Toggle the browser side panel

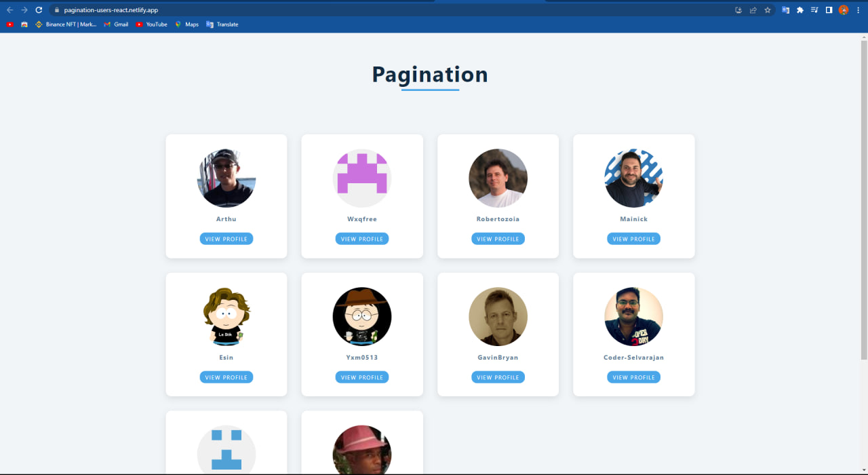829,10
